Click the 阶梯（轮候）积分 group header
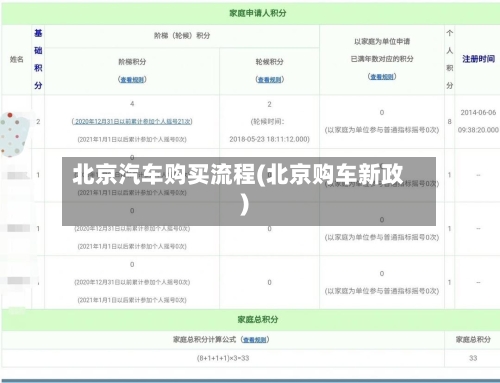This screenshot has height=383, width=500. [x=182, y=36]
